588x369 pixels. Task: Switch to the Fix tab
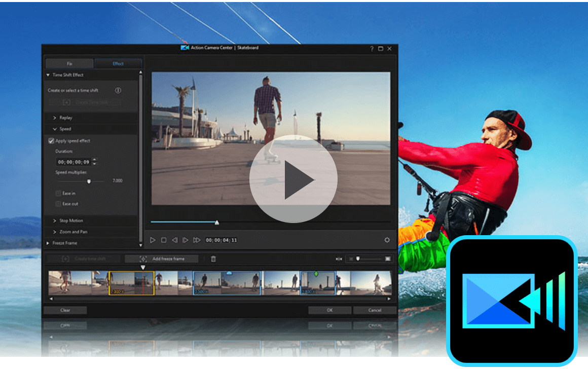click(69, 63)
